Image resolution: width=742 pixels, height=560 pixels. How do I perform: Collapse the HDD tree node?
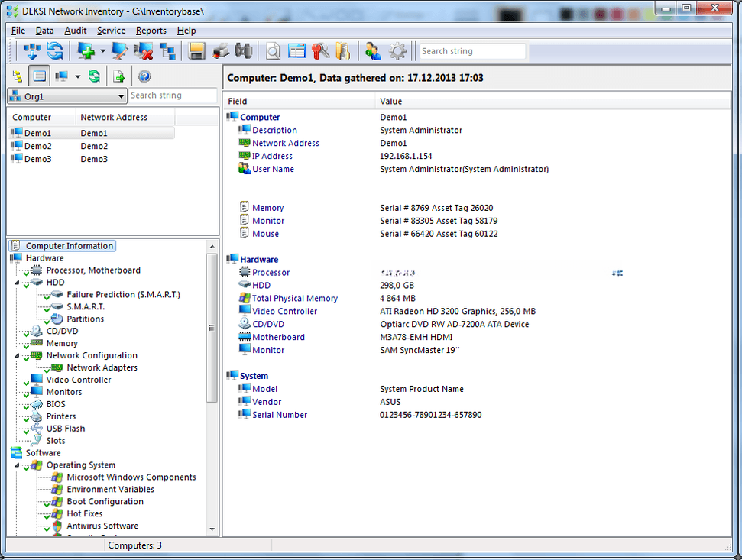(x=17, y=283)
